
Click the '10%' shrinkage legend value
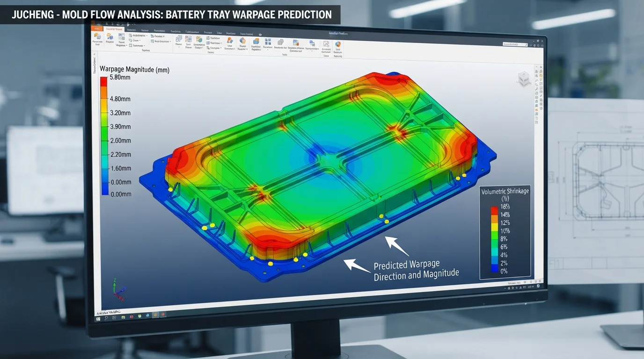click(505, 231)
